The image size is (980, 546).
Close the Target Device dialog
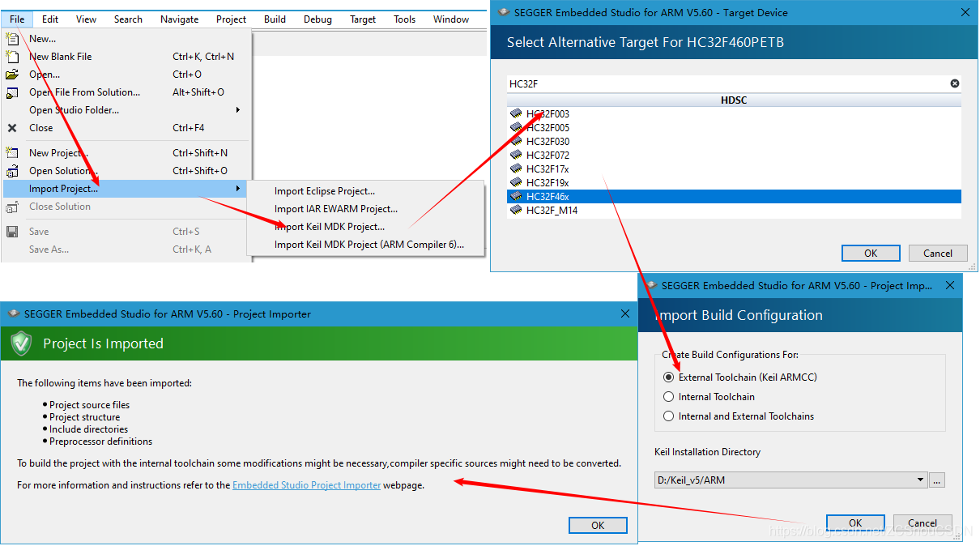965,12
